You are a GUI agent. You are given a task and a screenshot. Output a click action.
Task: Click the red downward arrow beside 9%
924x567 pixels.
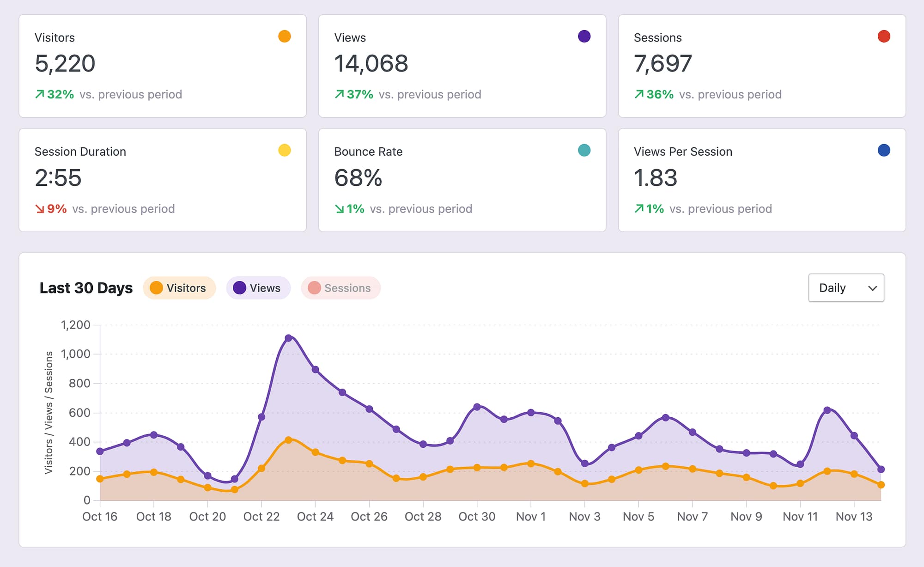tap(40, 208)
